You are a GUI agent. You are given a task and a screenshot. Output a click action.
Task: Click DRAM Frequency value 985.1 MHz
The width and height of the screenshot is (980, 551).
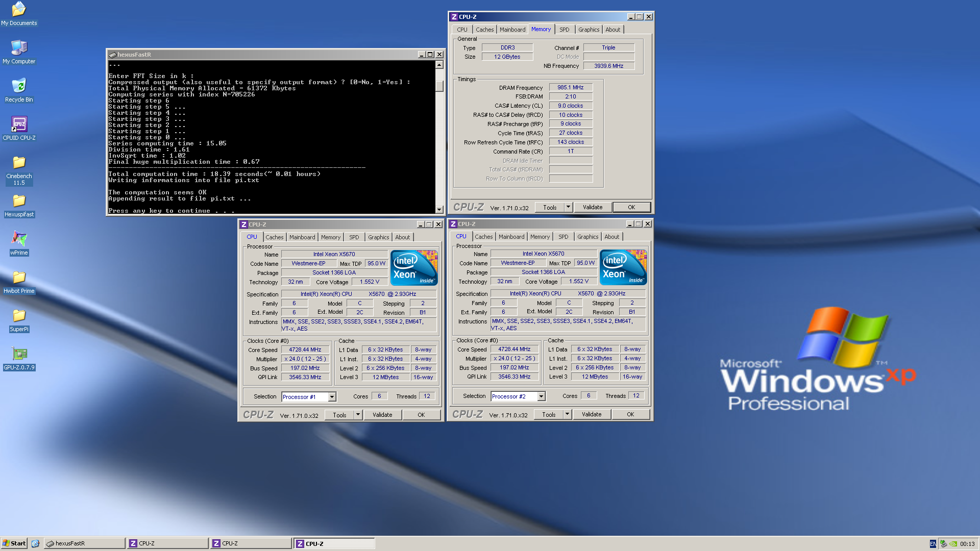[571, 87]
